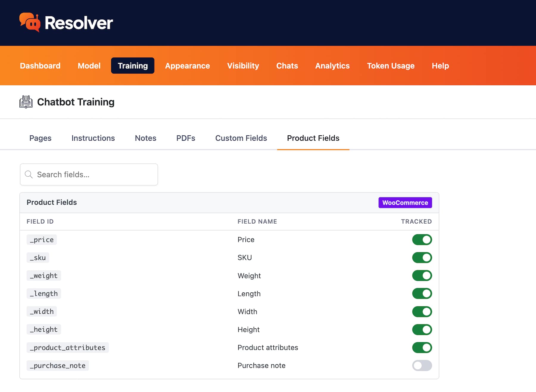Click the Resolver brand name
Image resolution: width=536 pixels, height=392 pixels.
79,23
